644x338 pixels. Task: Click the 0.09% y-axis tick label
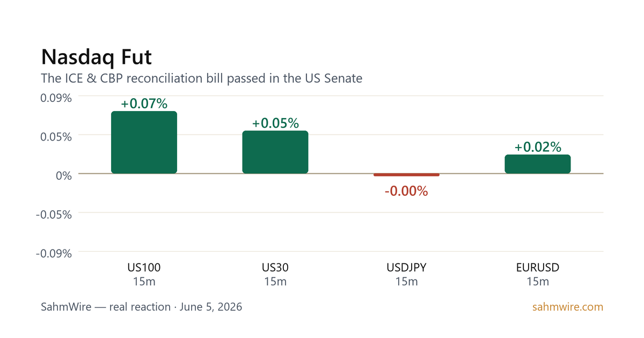56,98
